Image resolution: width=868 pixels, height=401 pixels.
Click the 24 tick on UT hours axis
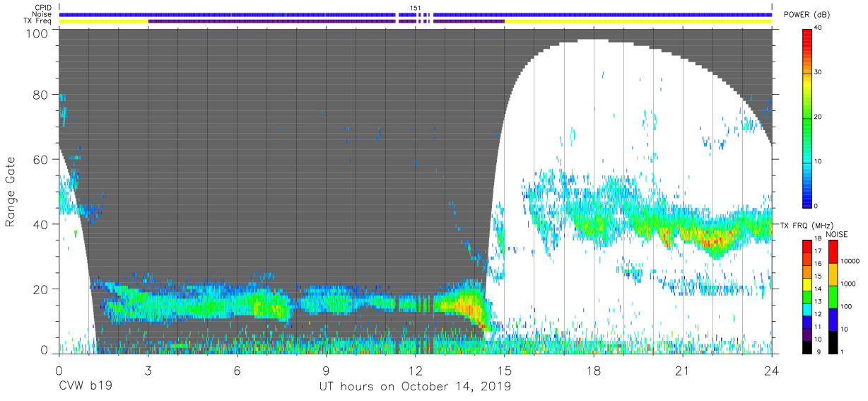pos(772,370)
